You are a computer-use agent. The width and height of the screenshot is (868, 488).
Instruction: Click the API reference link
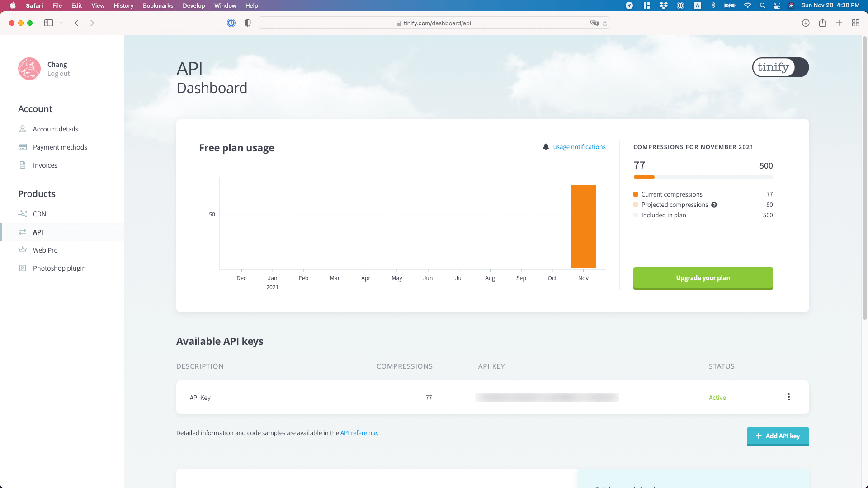point(359,432)
